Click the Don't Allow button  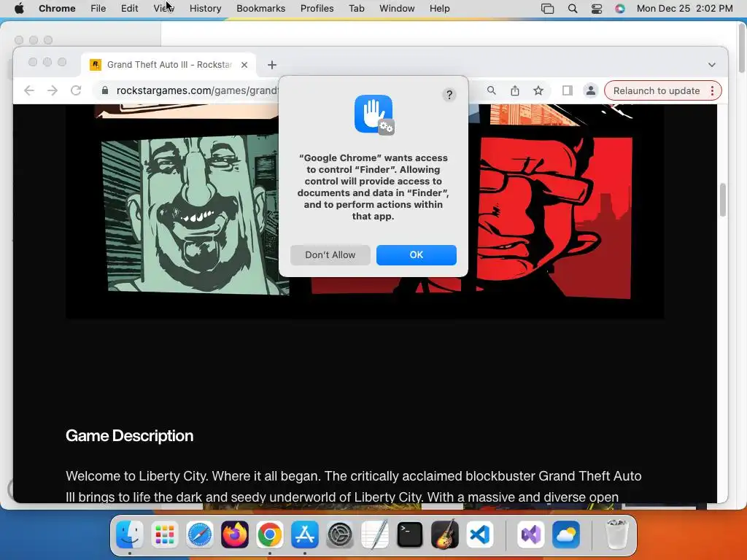tap(330, 254)
